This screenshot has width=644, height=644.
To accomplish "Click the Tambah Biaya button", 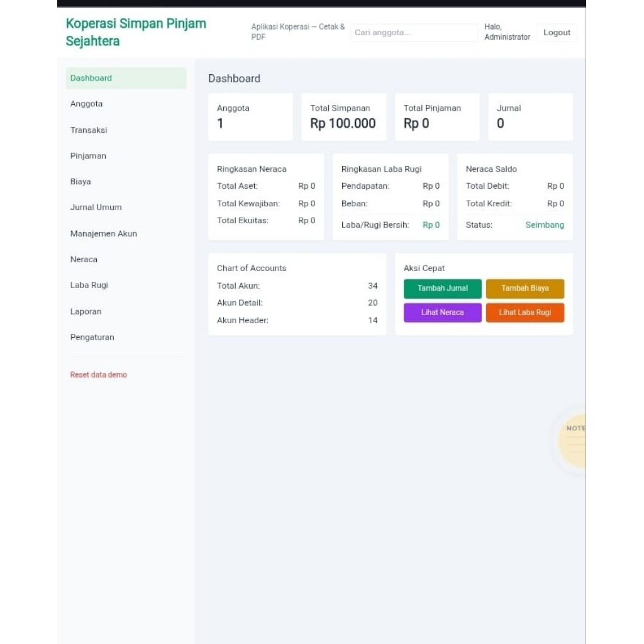I will pyautogui.click(x=525, y=288).
